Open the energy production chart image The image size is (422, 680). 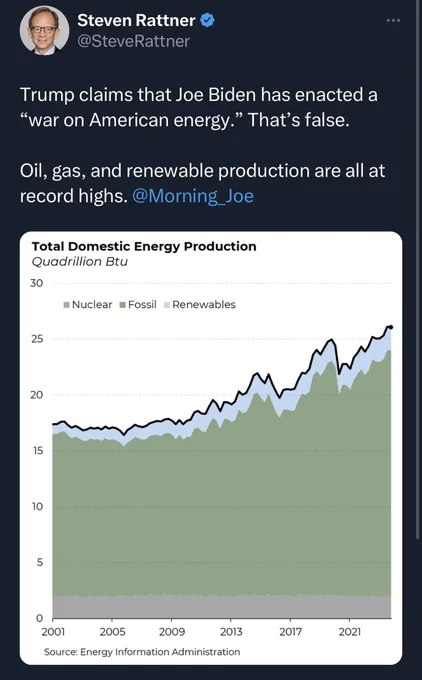pyautogui.click(x=211, y=448)
